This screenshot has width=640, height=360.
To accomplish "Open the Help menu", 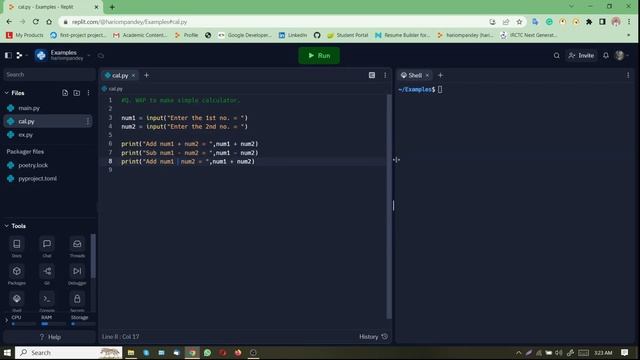I will pos(49,337).
